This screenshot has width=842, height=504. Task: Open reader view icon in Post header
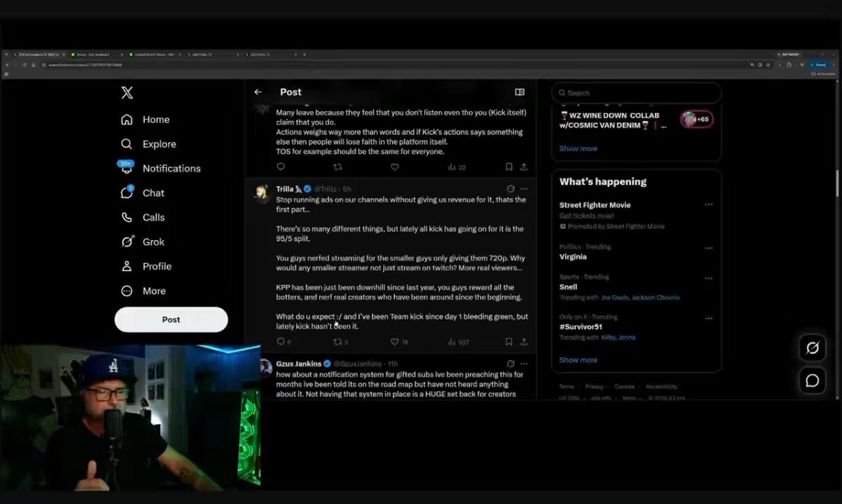(x=520, y=93)
